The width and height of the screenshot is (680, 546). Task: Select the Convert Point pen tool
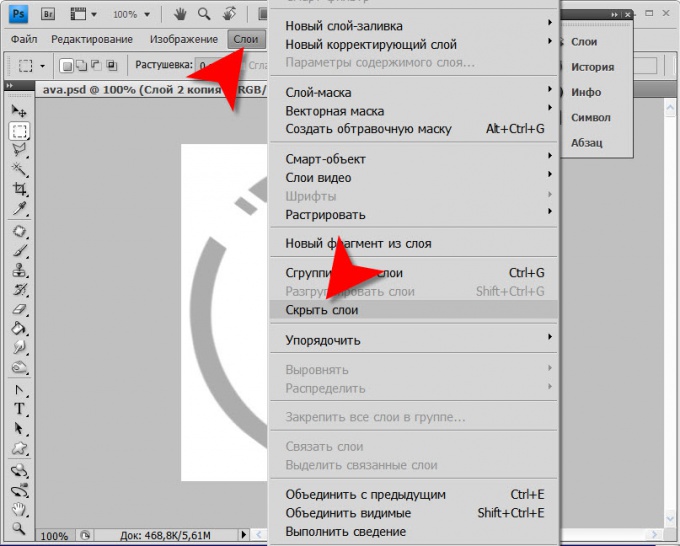point(19,390)
